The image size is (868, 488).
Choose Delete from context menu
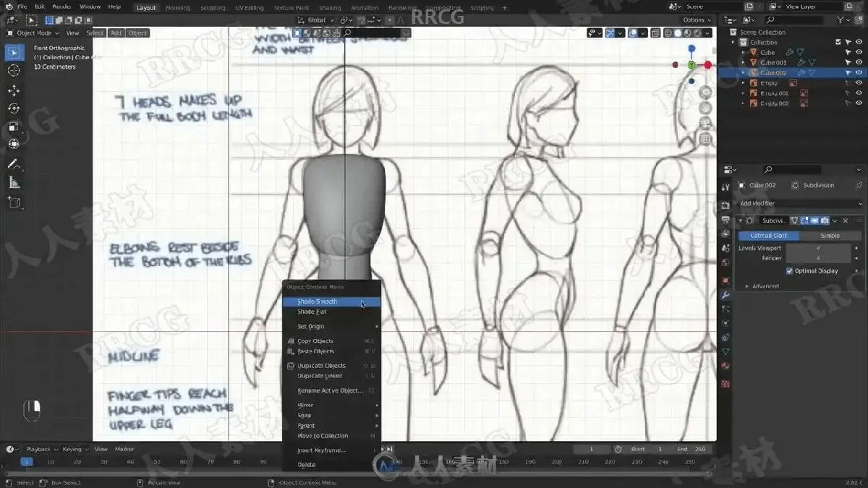[x=332, y=465]
